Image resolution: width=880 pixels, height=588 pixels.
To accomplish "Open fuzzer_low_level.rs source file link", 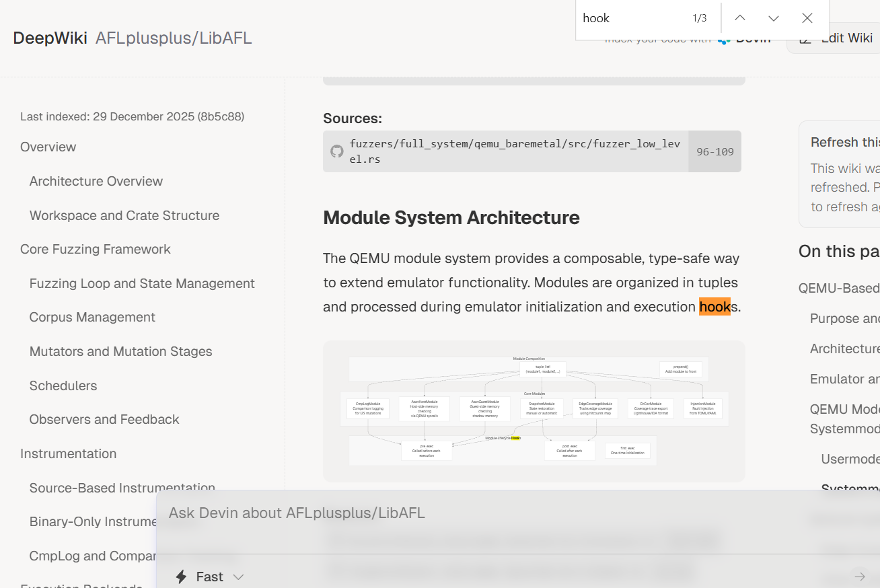I will pyautogui.click(x=515, y=151).
